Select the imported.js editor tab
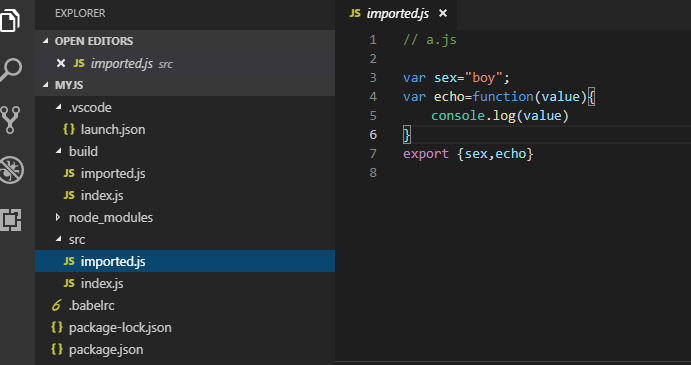 [x=396, y=14]
